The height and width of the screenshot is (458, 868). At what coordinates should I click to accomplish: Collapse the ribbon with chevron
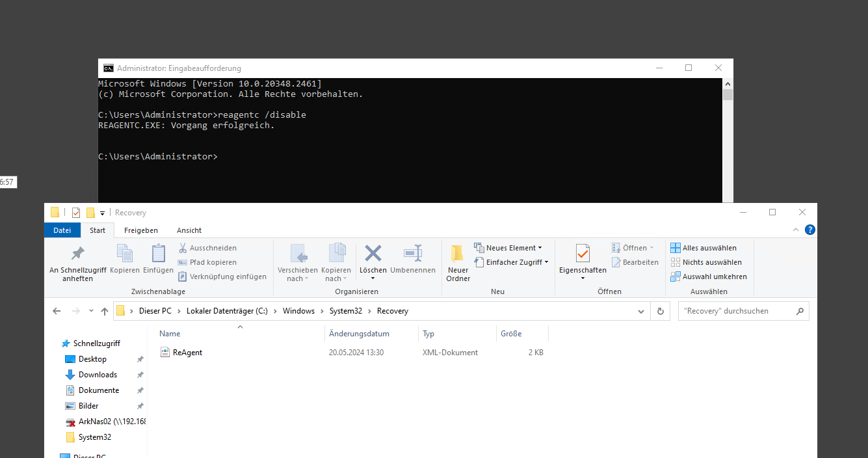pos(796,230)
